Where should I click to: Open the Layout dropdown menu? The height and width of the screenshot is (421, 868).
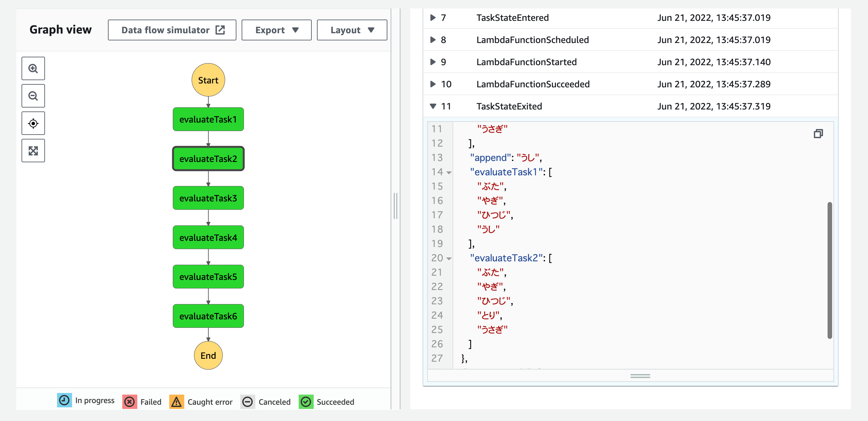click(352, 30)
